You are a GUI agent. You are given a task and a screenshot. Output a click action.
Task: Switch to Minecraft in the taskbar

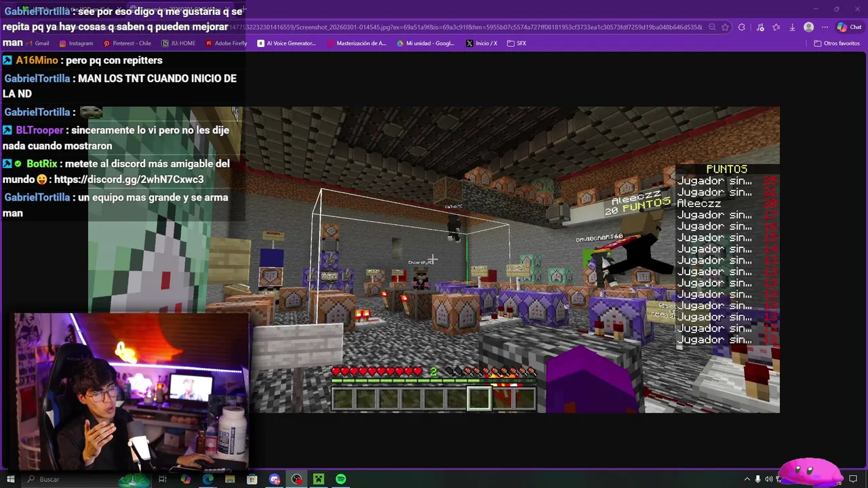tap(319, 479)
